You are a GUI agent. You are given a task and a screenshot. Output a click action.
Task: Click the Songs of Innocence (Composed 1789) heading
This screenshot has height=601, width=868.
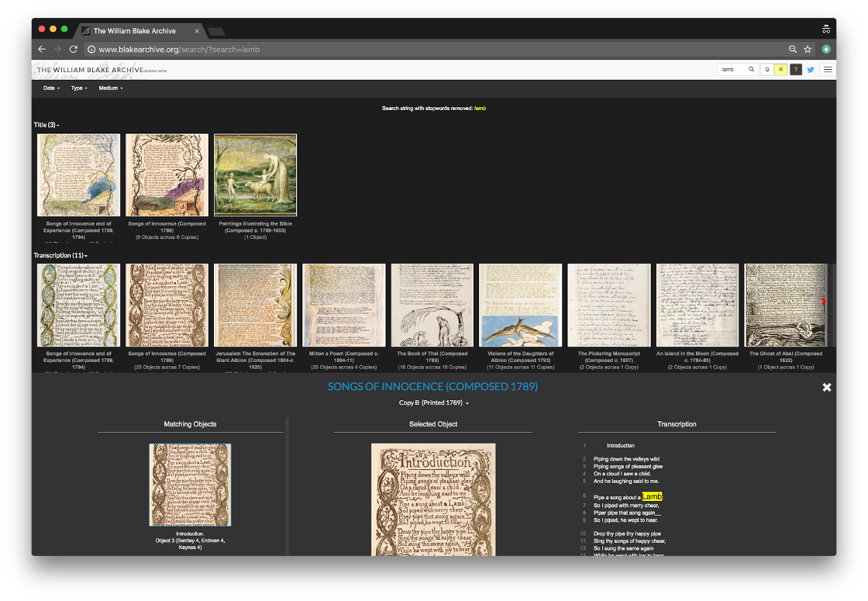(x=432, y=387)
